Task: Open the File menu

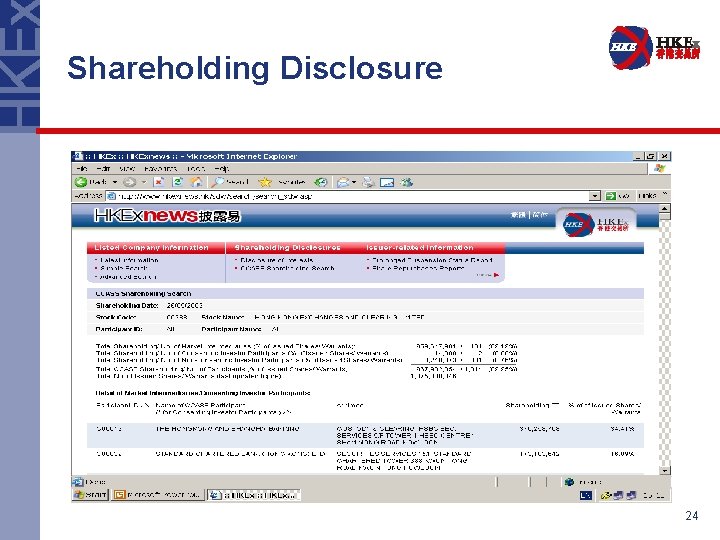Action: 82,169
